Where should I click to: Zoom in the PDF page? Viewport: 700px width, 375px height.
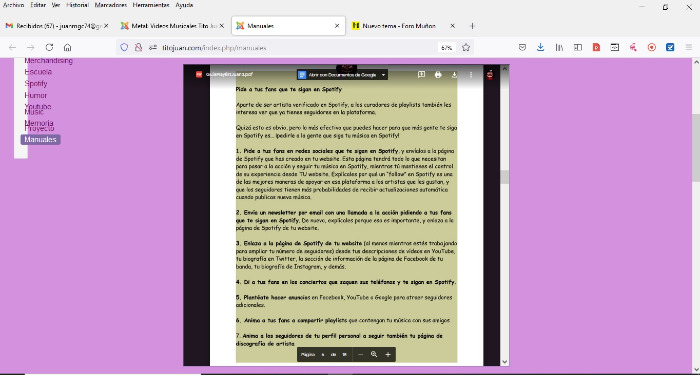pyautogui.click(x=388, y=354)
